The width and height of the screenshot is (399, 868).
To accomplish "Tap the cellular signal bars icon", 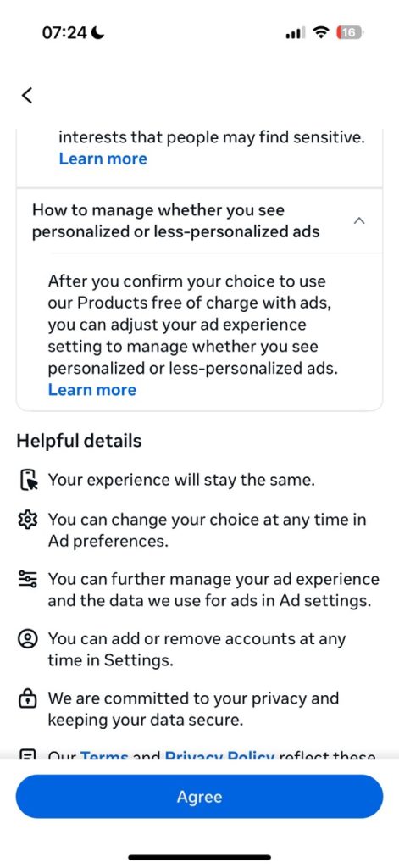I will click(295, 34).
